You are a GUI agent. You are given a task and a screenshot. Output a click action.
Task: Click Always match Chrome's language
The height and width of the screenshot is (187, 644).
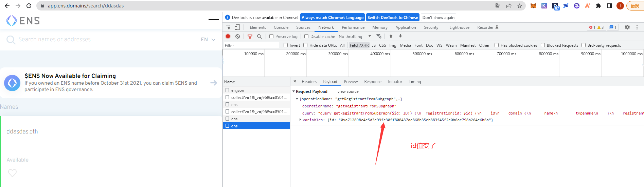pyautogui.click(x=333, y=18)
